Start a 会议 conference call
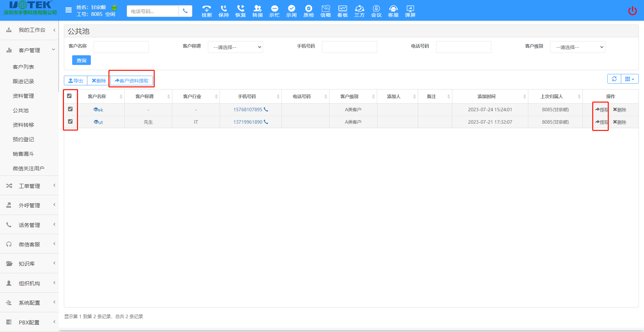The image size is (644, 332). 376,11
